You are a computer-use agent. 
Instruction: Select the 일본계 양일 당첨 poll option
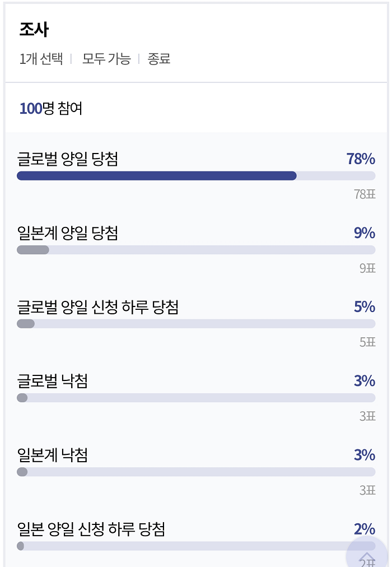[x=68, y=233]
